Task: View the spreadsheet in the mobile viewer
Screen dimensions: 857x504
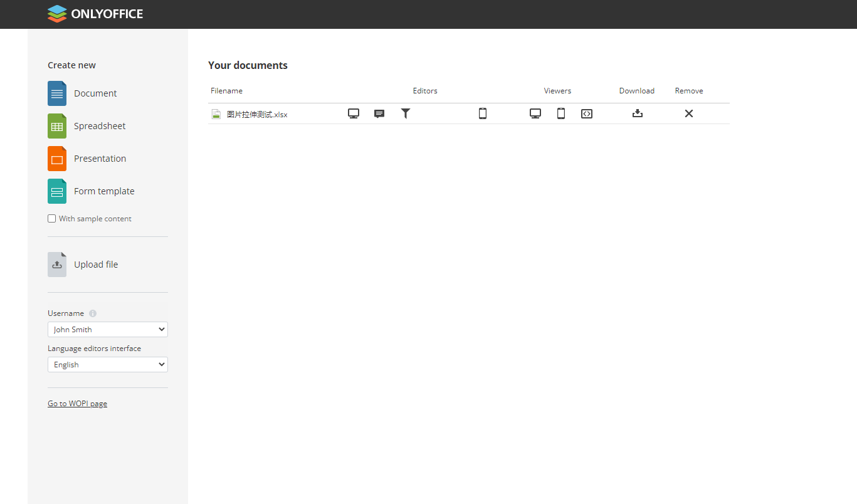Action: click(560, 113)
